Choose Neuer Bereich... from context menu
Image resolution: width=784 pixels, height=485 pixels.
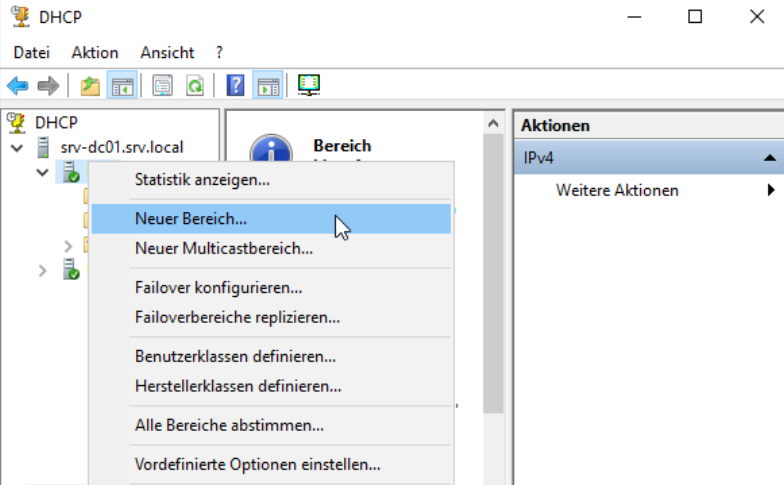click(x=190, y=218)
